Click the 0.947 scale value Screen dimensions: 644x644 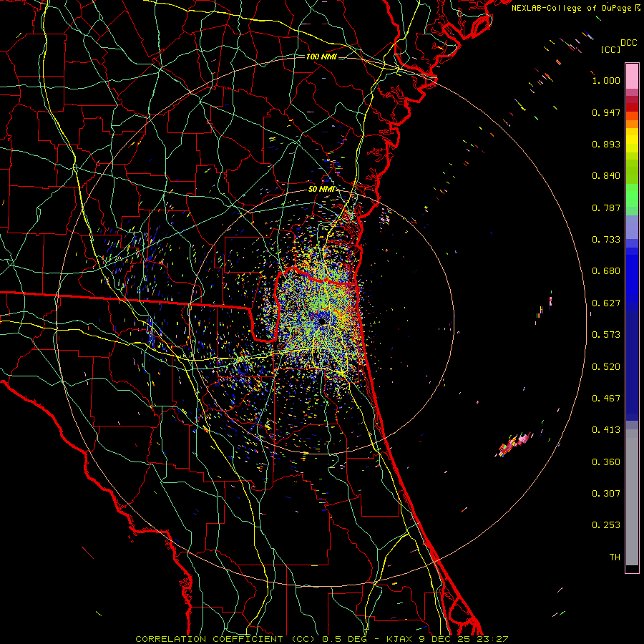click(x=606, y=112)
